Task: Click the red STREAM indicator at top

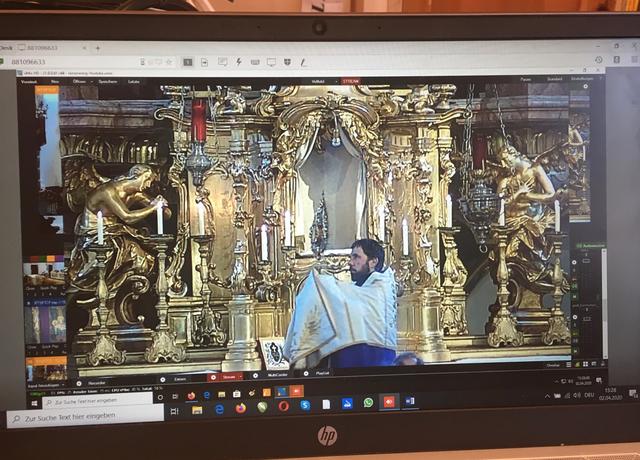Action: tap(351, 82)
